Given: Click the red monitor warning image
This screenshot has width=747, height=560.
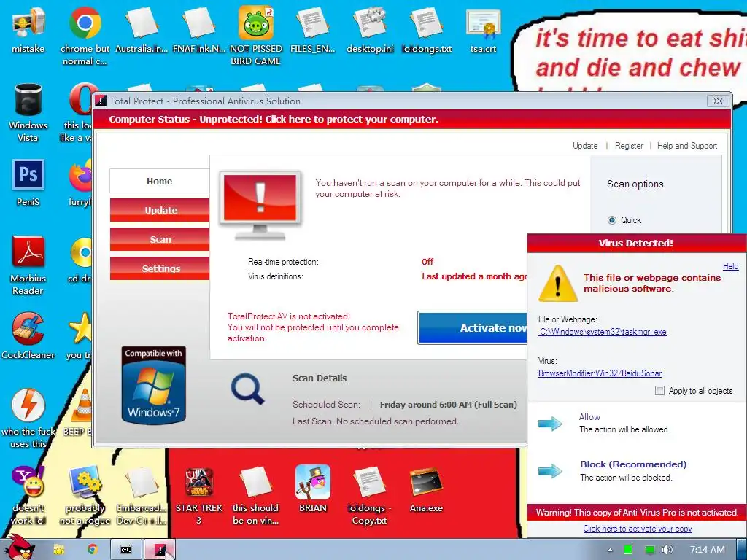Looking at the screenshot, I should (260, 205).
